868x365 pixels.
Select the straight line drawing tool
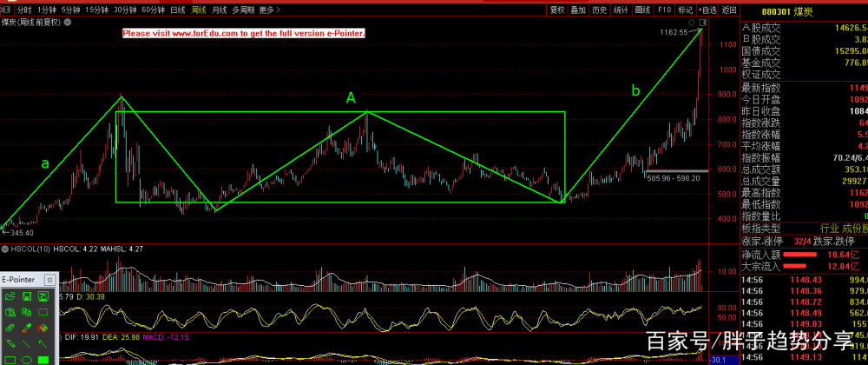27,343
